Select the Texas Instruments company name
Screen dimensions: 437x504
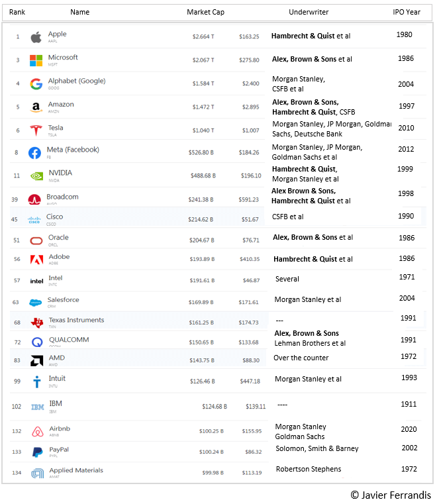coord(76,320)
